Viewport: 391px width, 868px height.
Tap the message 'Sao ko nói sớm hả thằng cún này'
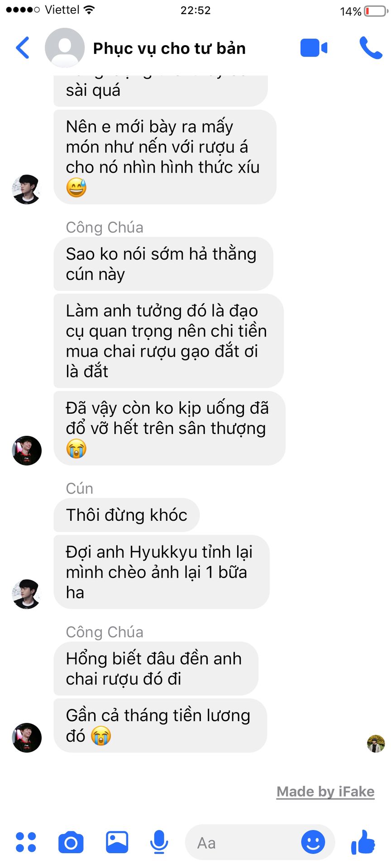(163, 264)
